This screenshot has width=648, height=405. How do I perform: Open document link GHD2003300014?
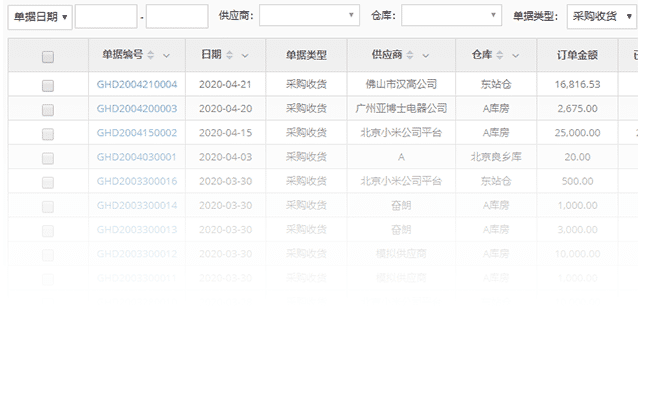click(x=137, y=205)
